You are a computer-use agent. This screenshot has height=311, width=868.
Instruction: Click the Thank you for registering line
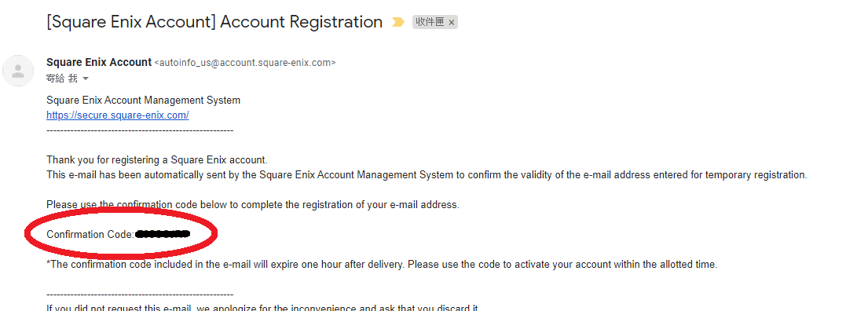pyautogui.click(x=157, y=160)
